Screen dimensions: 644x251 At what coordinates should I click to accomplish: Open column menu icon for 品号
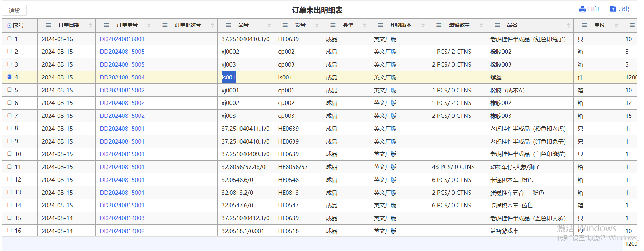point(228,25)
